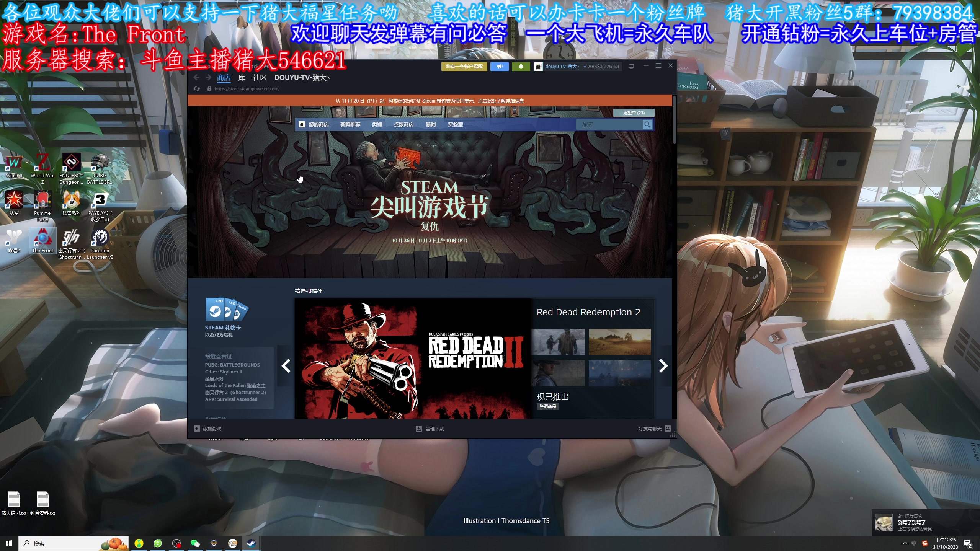This screenshot has height=551, width=980.
Task: Reload the store page with the refresh icon
Action: [x=197, y=89]
